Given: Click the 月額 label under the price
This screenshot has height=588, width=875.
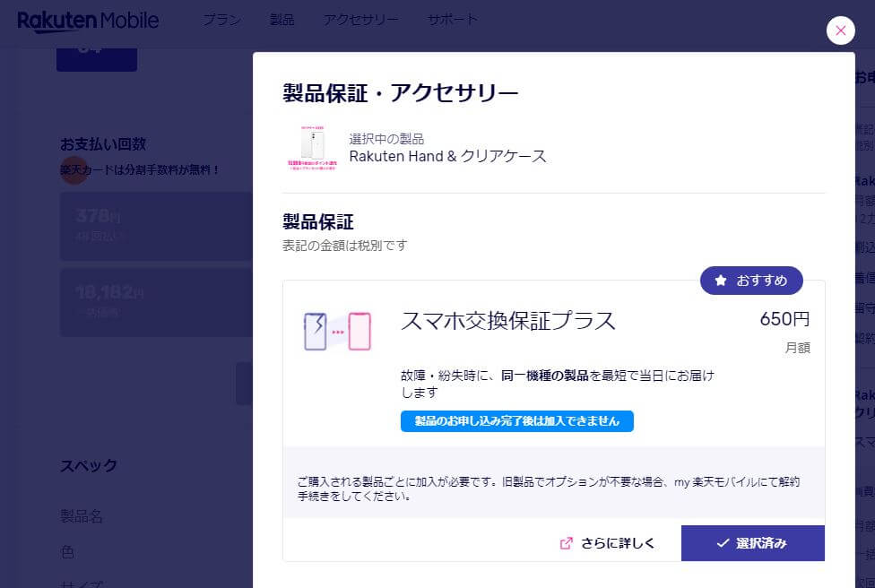Looking at the screenshot, I should point(797,348).
